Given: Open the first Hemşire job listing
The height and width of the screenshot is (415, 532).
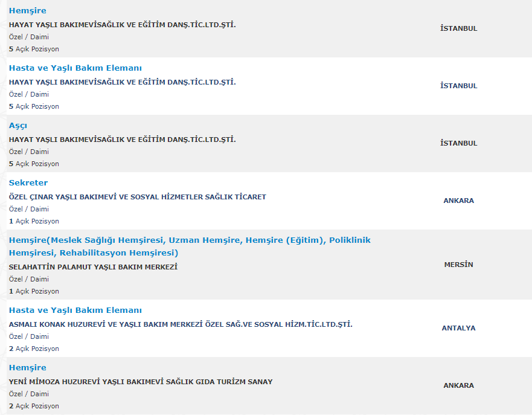Looking at the screenshot, I should point(28,10).
